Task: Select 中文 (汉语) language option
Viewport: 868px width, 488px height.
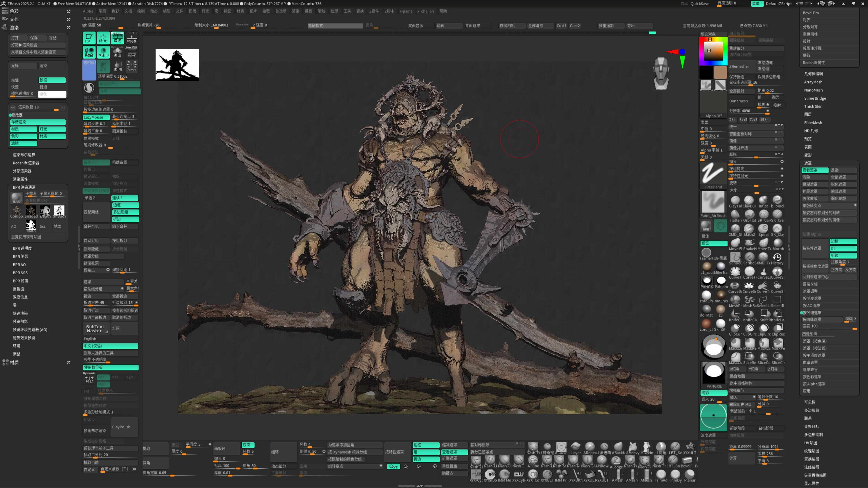Action: point(111,346)
